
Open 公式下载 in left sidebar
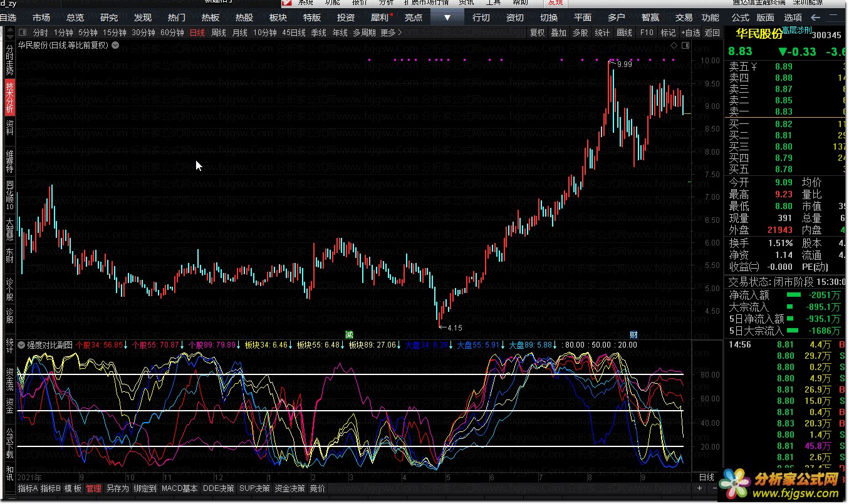[9, 443]
